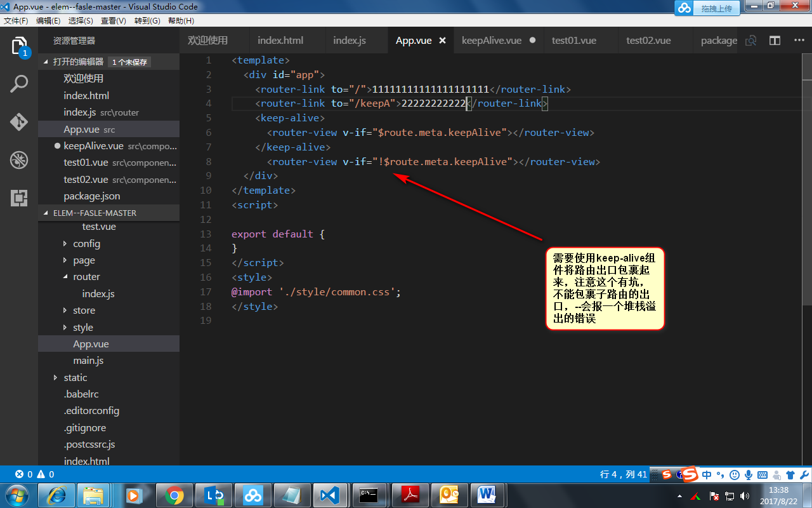
Task: Click the Baidu cloud drag-upload icon
Action: 684,8
